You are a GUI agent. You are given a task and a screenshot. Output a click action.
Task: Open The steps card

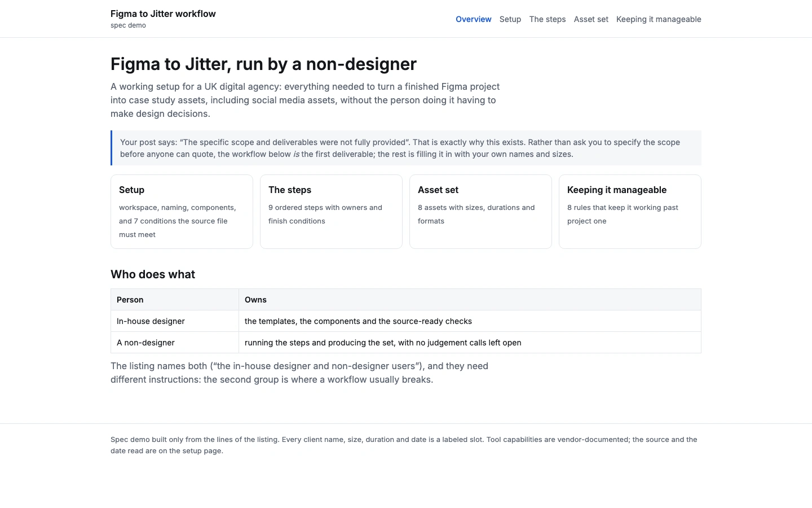point(331,212)
